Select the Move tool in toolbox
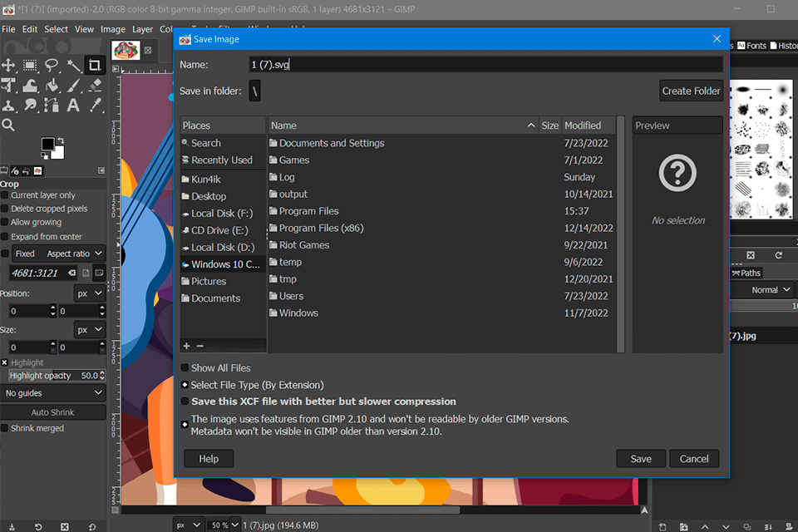This screenshot has height=532, width=798. (8, 65)
